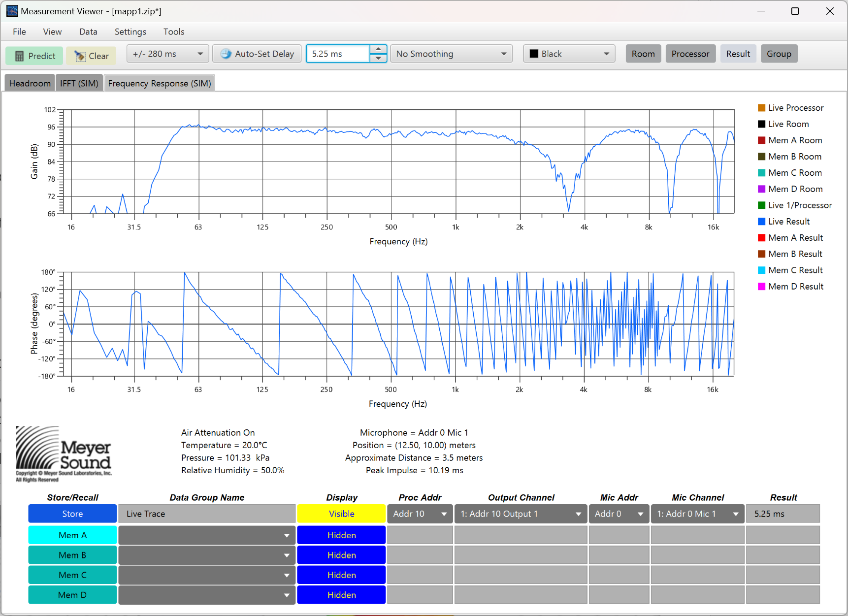848x616 pixels.
Task: Click the Mem D Room legend swatch
Action: (x=761, y=189)
